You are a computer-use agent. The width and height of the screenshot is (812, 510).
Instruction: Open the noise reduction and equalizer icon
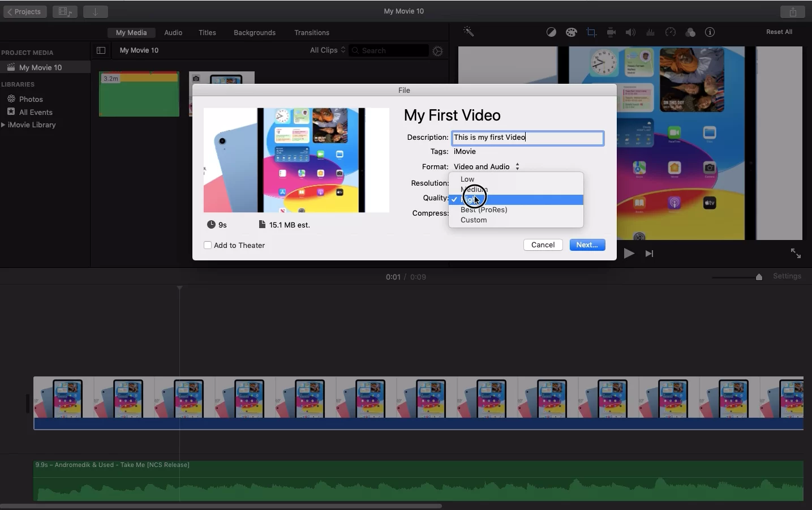651,32
